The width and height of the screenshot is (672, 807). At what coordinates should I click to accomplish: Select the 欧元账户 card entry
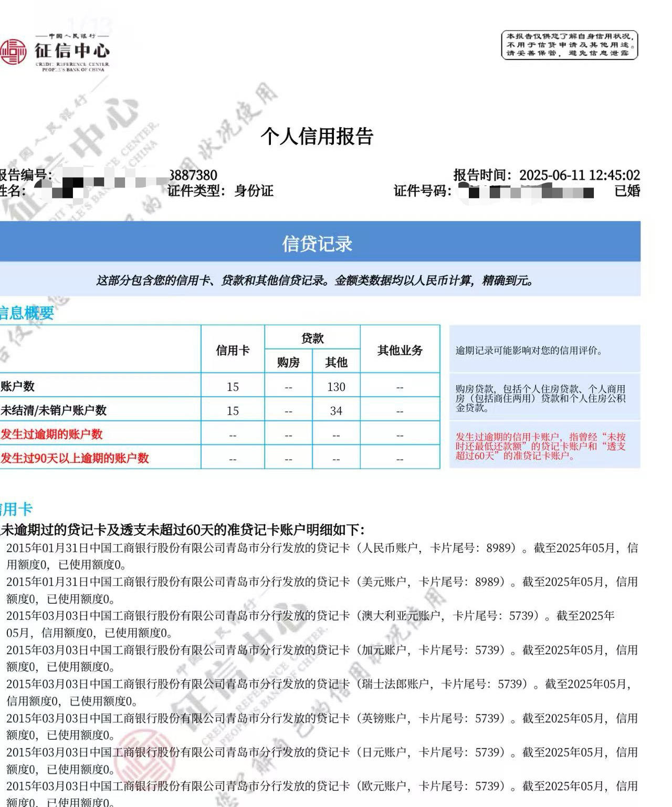[x=322, y=793]
